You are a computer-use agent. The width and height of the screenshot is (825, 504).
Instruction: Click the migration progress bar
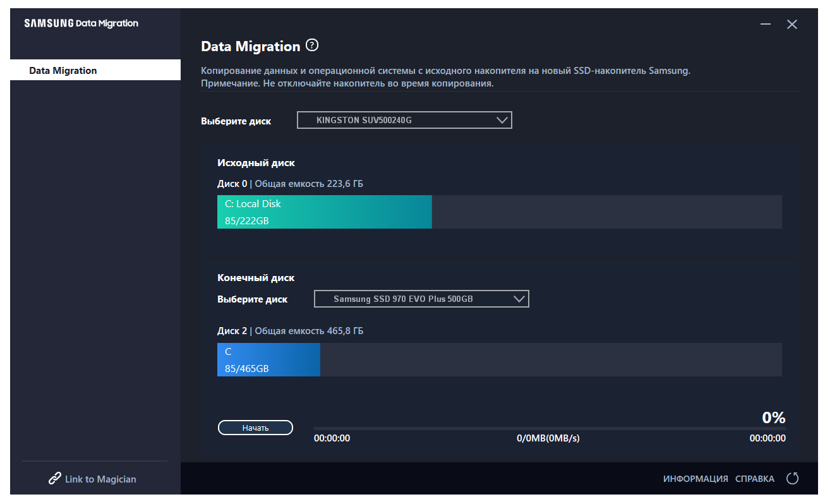pos(550,428)
